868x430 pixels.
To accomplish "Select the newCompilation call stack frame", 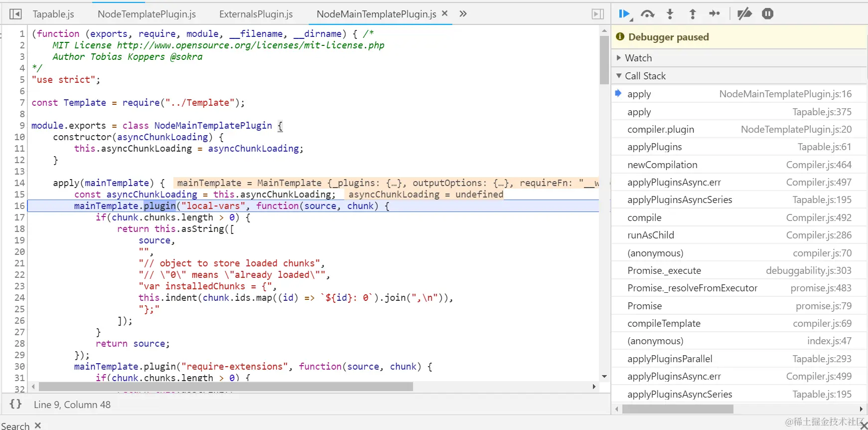I will (x=739, y=165).
